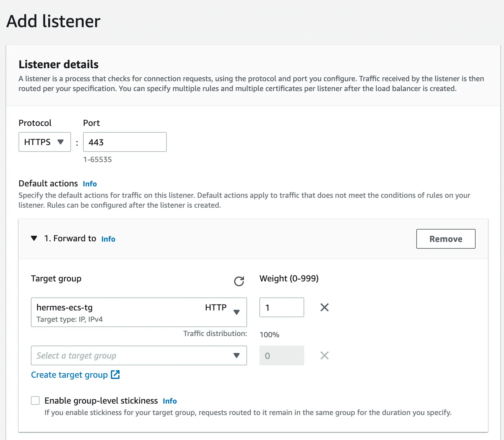Collapse the Forward to action triangle
The height and width of the screenshot is (440, 504).
tap(34, 238)
